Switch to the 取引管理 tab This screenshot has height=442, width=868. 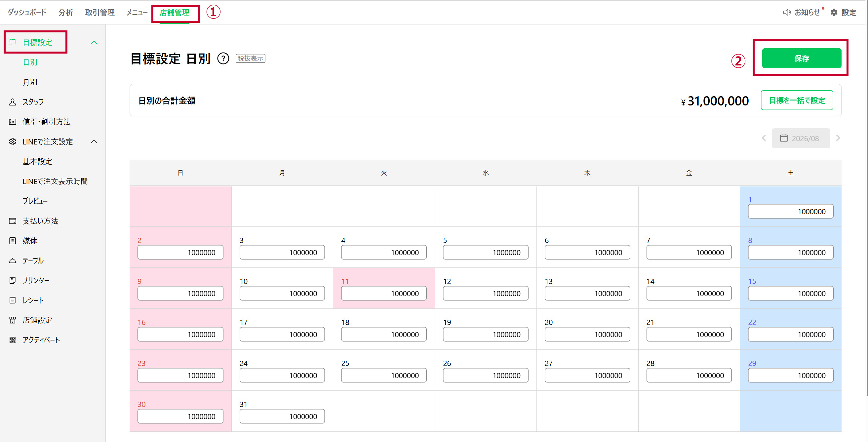point(100,13)
